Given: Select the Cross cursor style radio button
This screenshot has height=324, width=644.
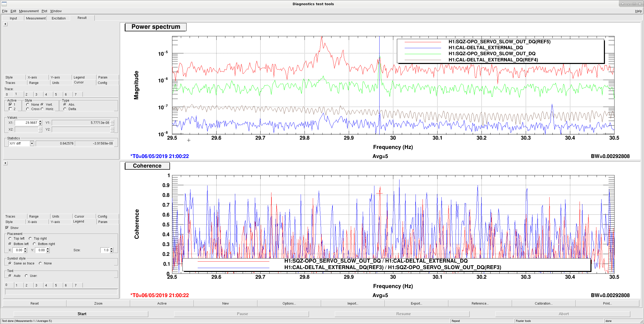Looking at the screenshot, I should coord(28,109).
